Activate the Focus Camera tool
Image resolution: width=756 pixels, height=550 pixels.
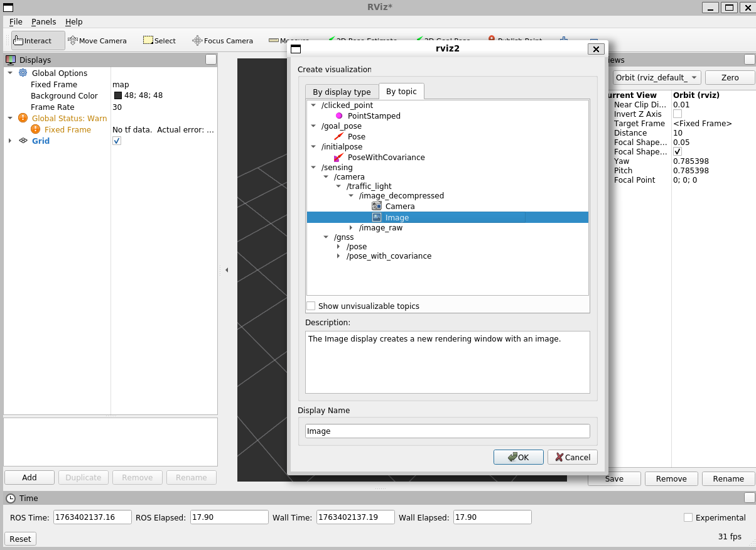[222, 41]
